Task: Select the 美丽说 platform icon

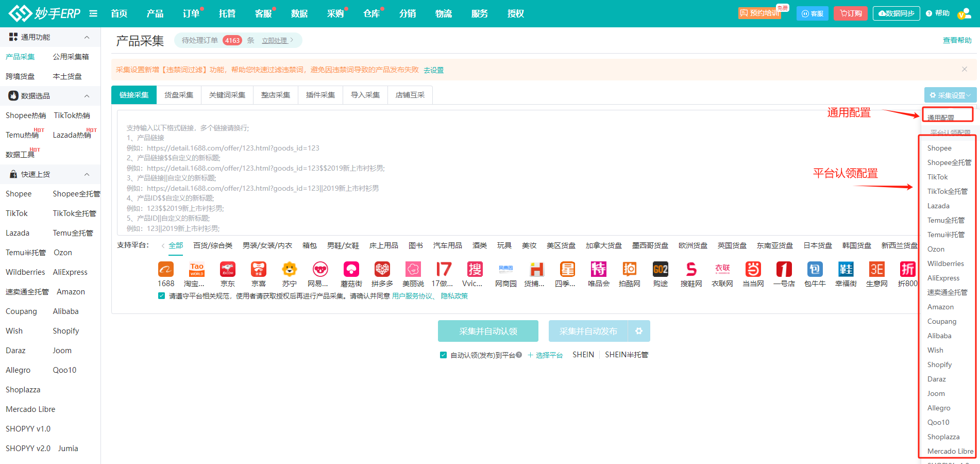Action: pyautogui.click(x=413, y=269)
